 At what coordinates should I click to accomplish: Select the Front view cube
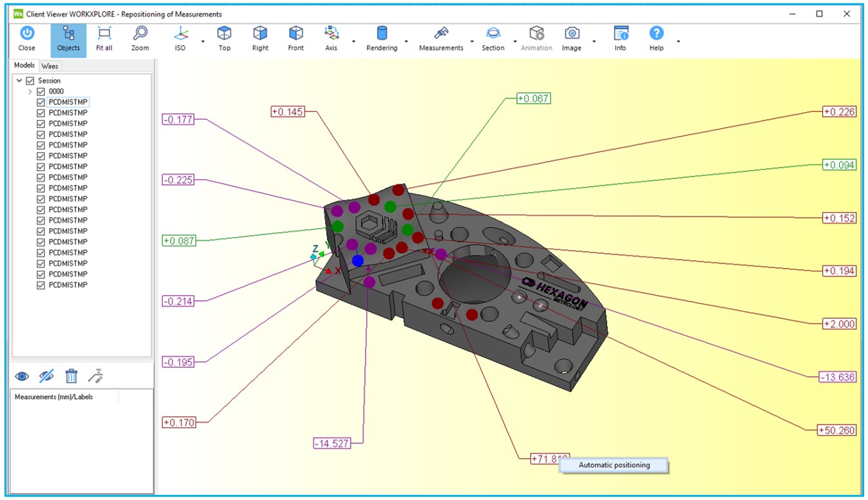pyautogui.click(x=296, y=33)
